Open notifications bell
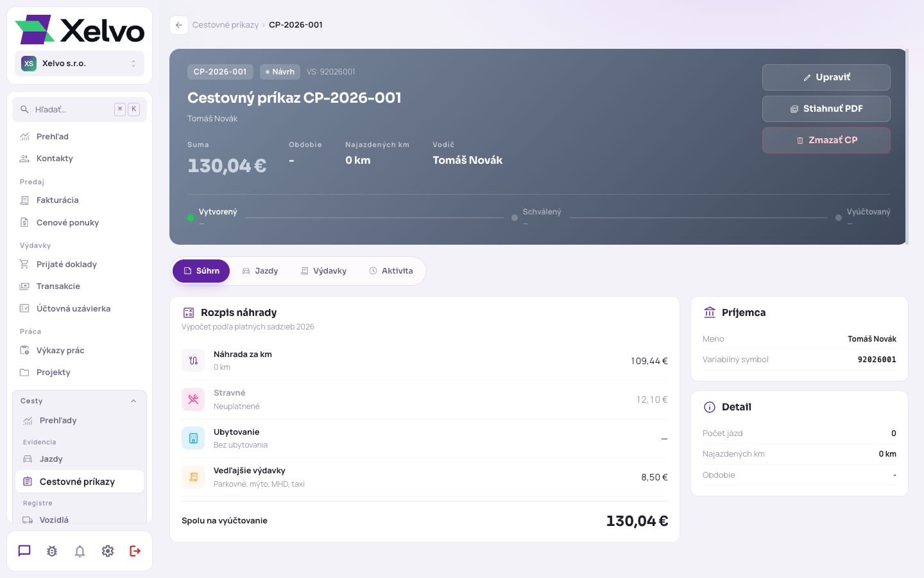This screenshot has height=578, width=924. click(x=80, y=551)
